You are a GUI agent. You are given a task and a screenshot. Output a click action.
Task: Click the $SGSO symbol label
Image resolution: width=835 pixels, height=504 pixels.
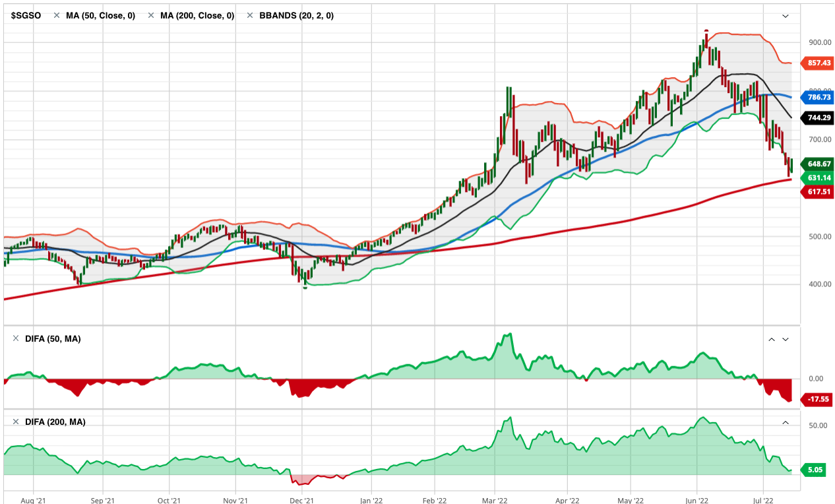[26, 15]
